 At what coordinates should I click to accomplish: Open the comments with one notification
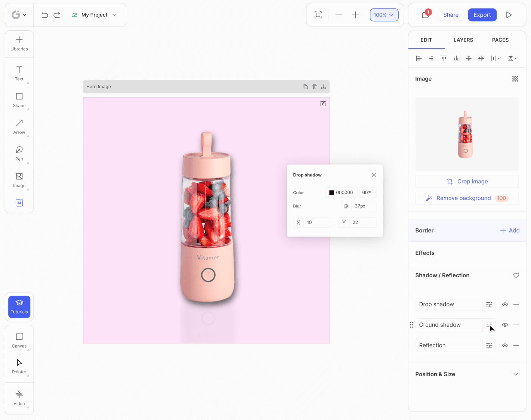[x=426, y=15]
